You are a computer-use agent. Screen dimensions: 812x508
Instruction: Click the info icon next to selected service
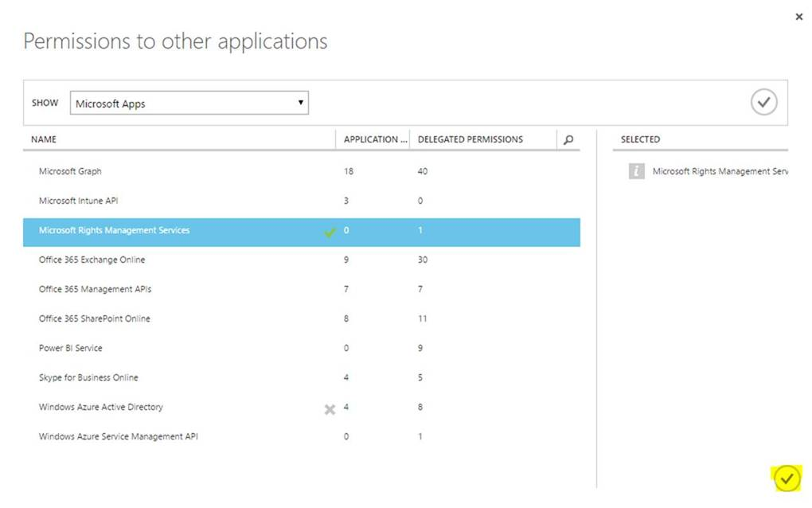pyautogui.click(x=636, y=171)
